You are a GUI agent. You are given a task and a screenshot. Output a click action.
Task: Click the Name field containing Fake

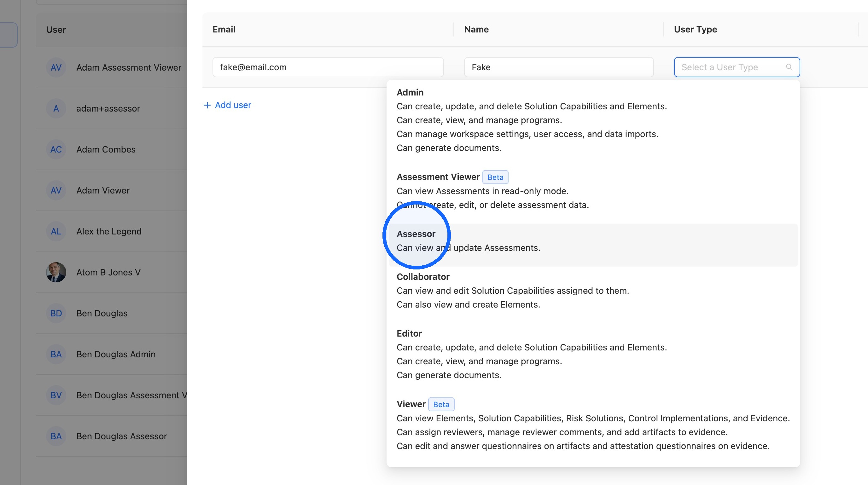[559, 67]
